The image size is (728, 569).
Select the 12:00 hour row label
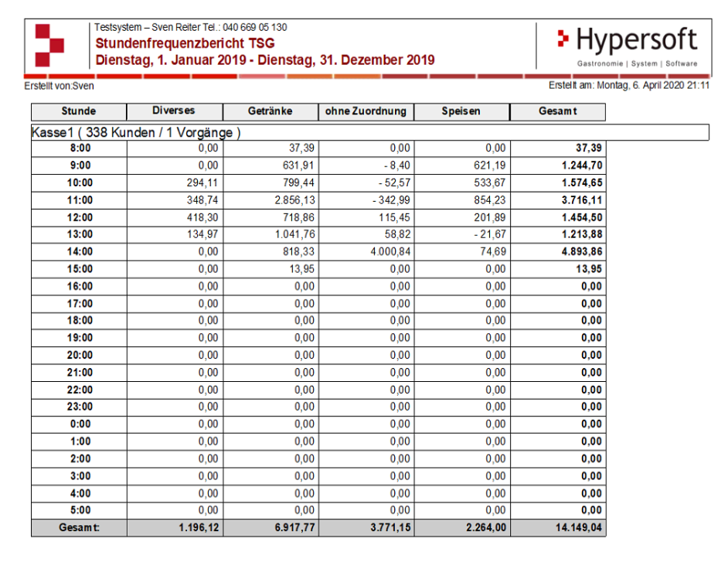pyautogui.click(x=80, y=217)
